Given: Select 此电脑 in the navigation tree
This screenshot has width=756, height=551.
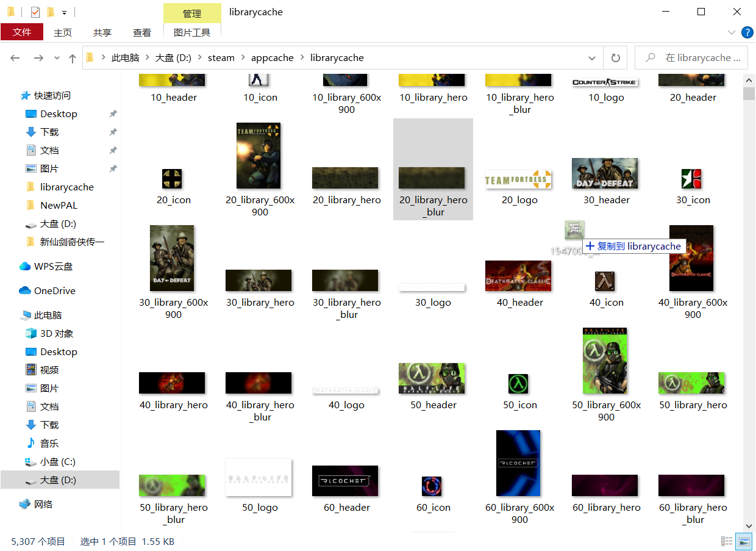Looking at the screenshot, I should tap(41, 315).
